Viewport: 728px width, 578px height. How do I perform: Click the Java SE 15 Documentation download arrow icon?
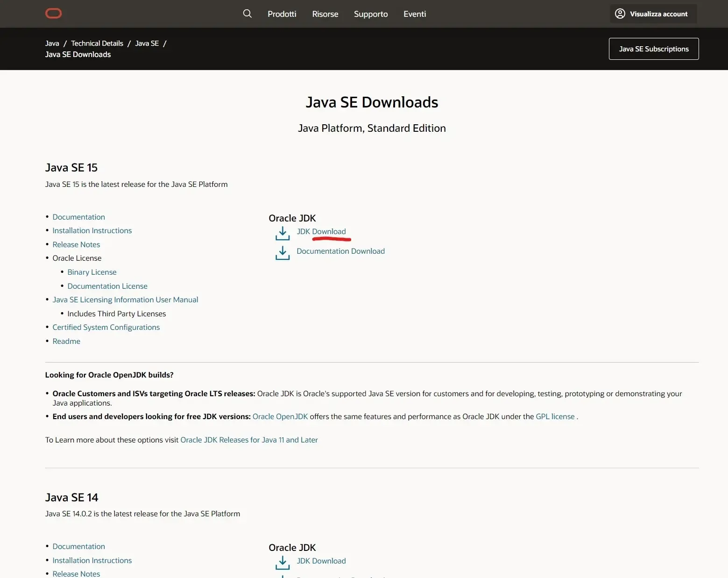click(x=283, y=253)
